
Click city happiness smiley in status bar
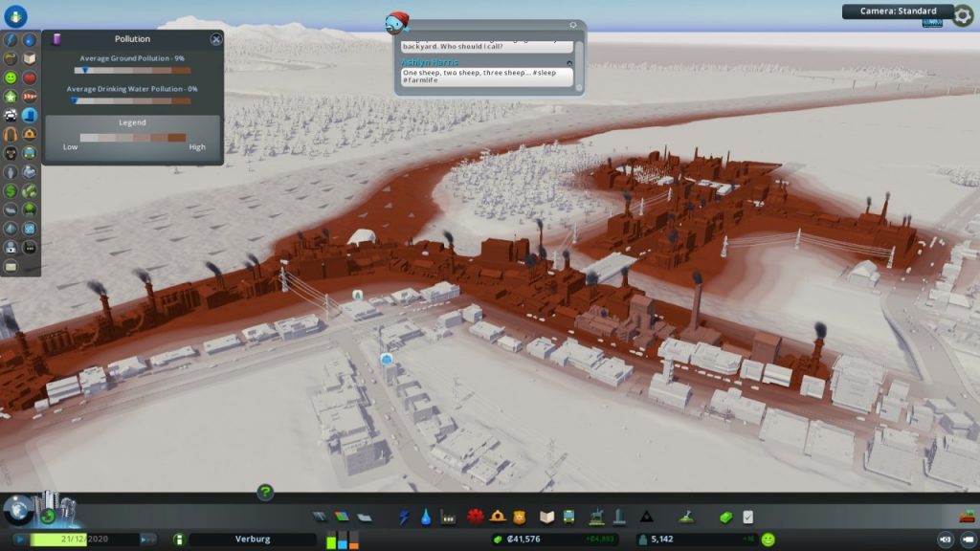(x=768, y=540)
